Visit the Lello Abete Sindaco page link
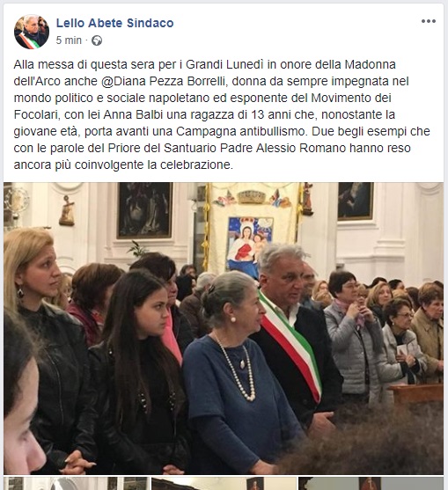This screenshot has width=448, height=490. (x=114, y=23)
